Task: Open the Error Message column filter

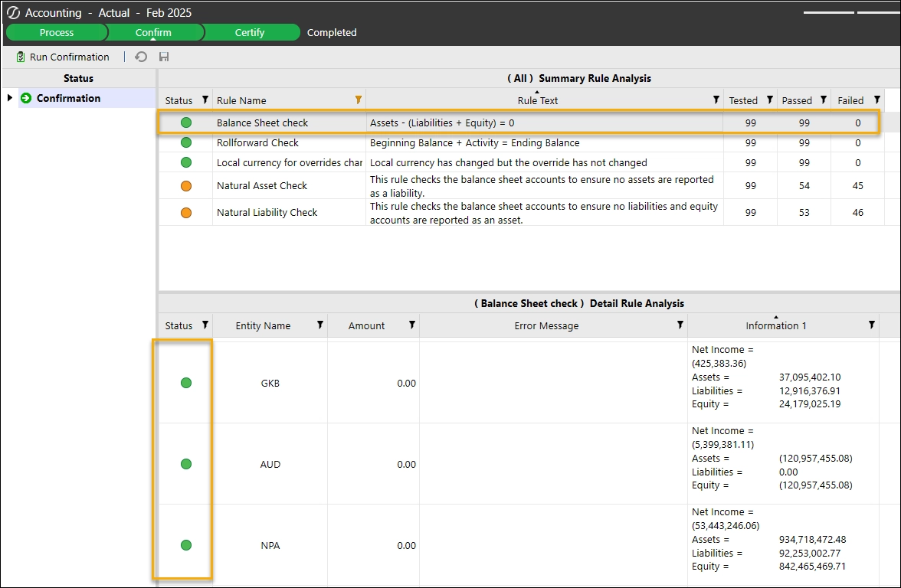Action: click(x=680, y=325)
